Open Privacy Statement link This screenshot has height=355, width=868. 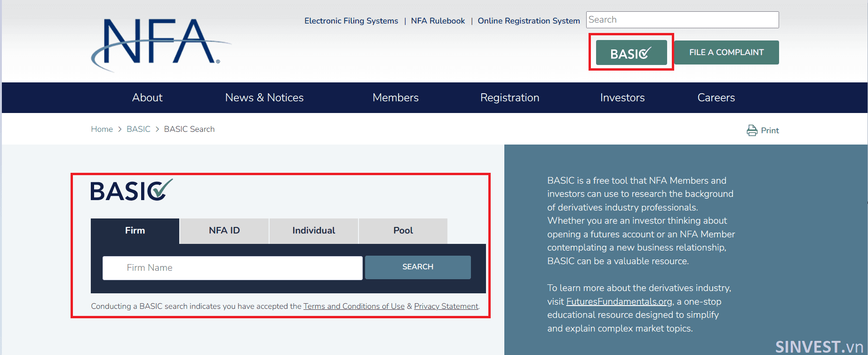(x=446, y=306)
